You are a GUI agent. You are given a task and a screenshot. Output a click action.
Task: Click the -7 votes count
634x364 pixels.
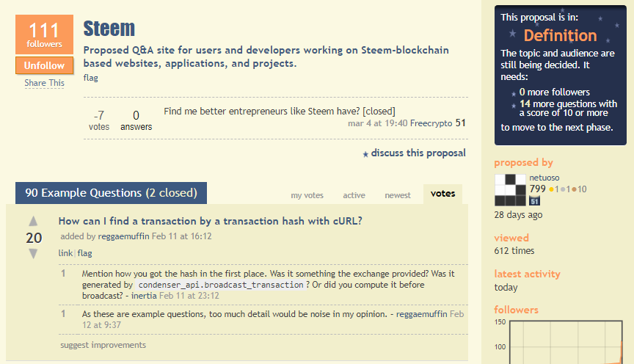[x=99, y=120]
